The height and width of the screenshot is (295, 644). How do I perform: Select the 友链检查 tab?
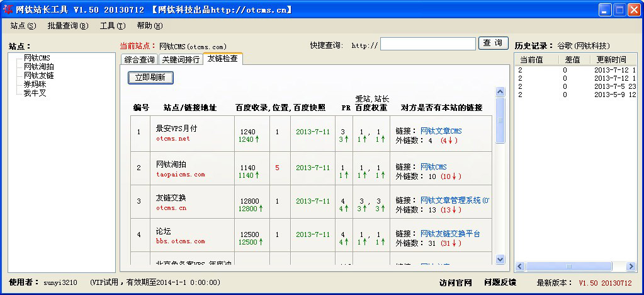(x=222, y=59)
